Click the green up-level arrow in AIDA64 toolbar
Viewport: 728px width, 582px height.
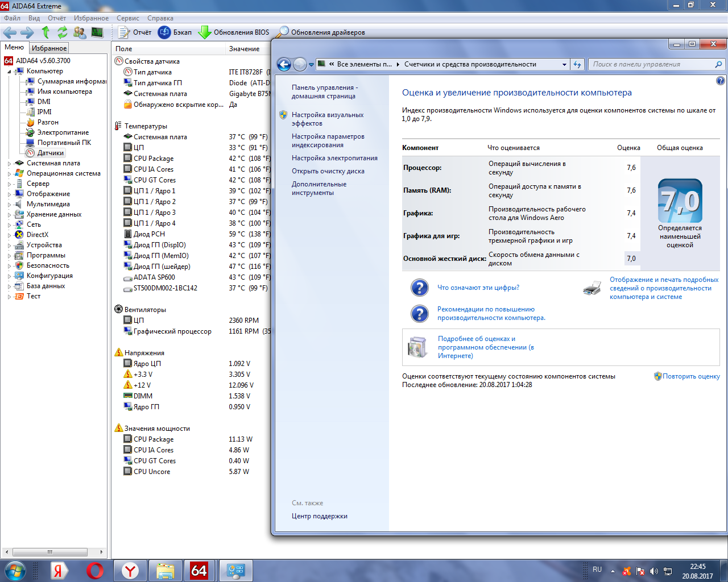click(46, 32)
